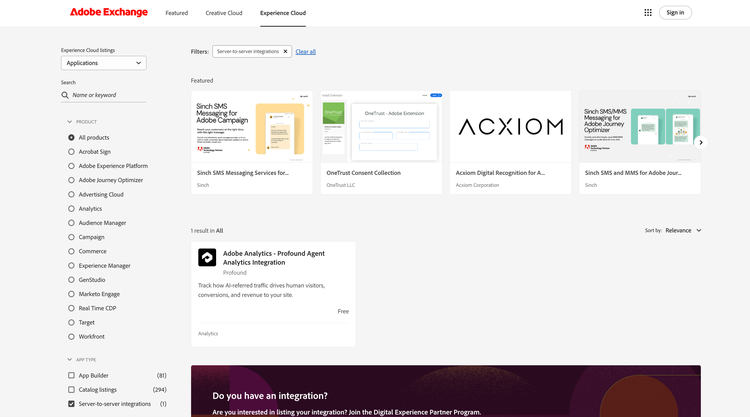Click the OneTrust LLC publisher text

[341, 185]
